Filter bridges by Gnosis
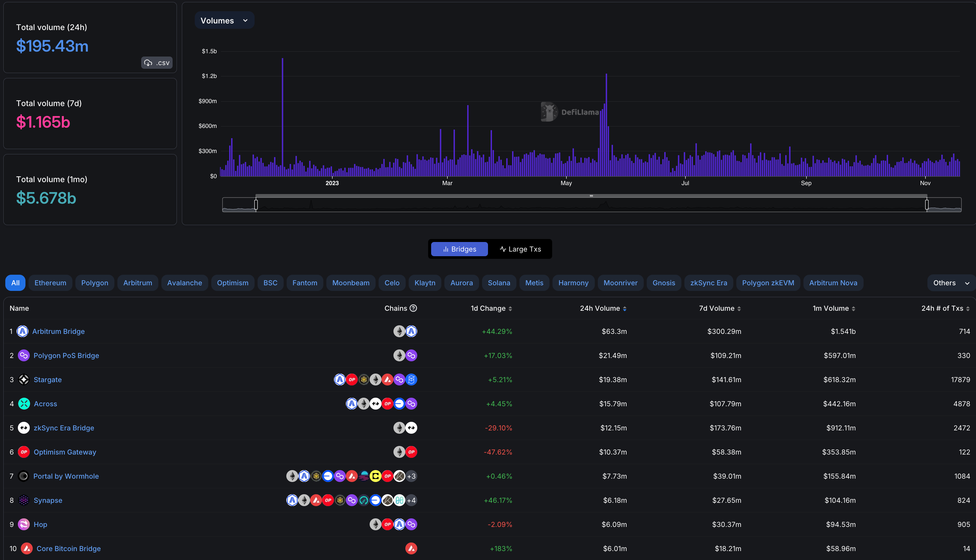 click(664, 283)
